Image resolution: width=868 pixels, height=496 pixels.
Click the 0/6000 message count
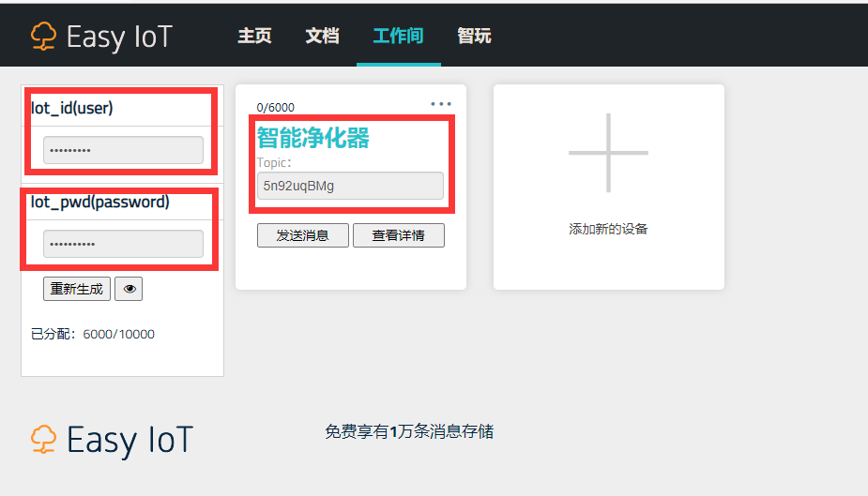point(276,107)
